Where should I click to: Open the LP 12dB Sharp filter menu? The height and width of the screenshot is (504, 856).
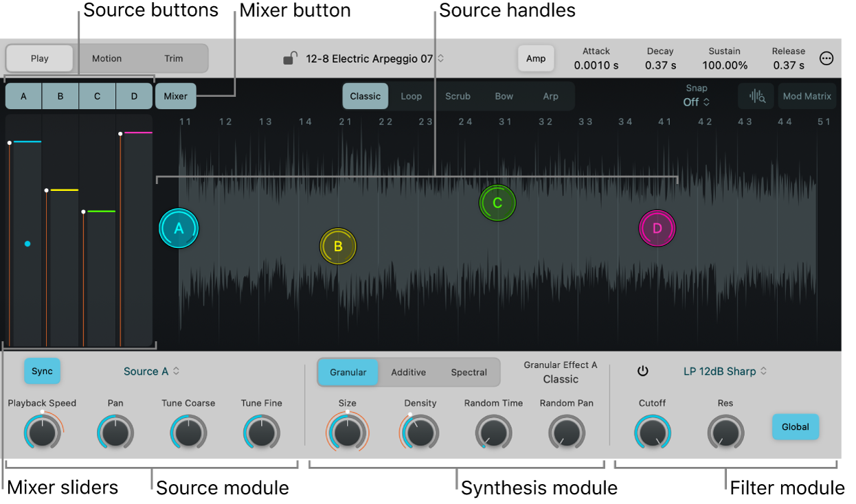[x=725, y=371]
